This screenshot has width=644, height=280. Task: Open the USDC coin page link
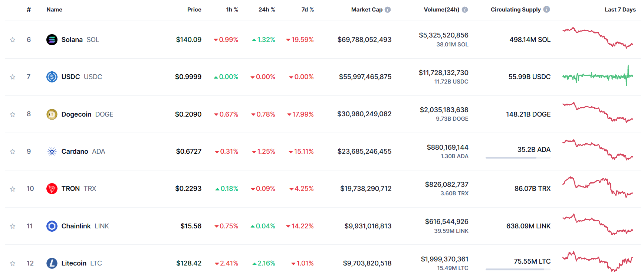click(82, 77)
